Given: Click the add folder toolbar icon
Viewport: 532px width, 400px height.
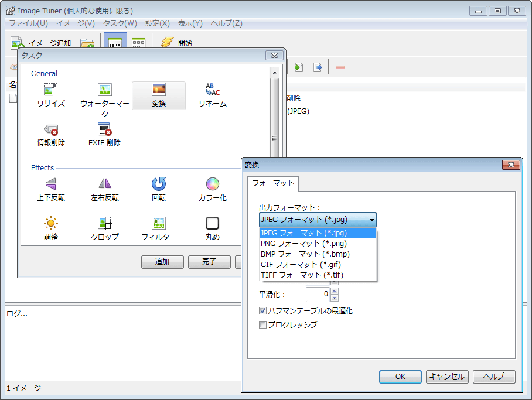Looking at the screenshot, I should pos(87,44).
